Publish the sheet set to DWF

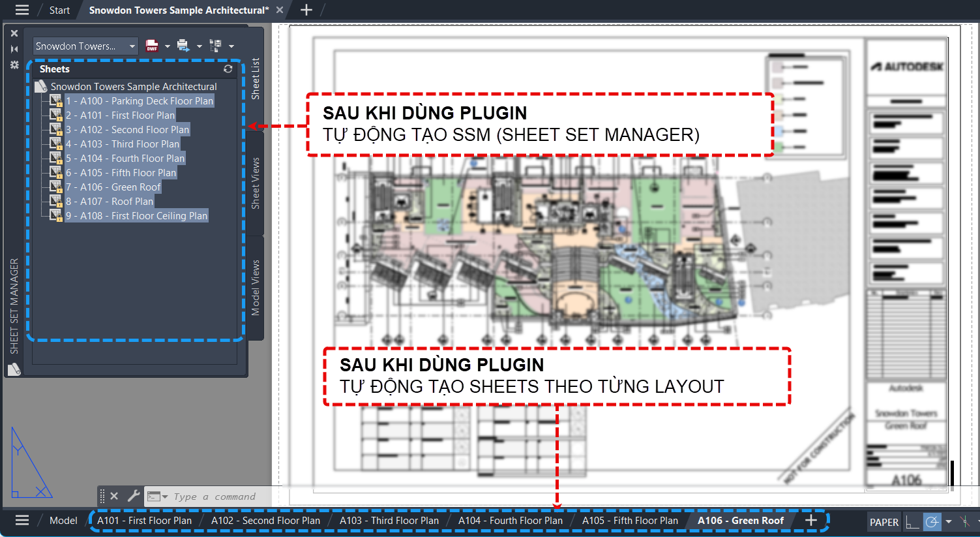(151, 46)
